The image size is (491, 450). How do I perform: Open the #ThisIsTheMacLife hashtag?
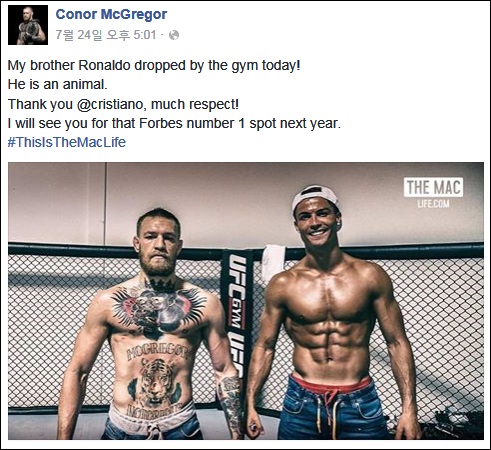coord(67,142)
